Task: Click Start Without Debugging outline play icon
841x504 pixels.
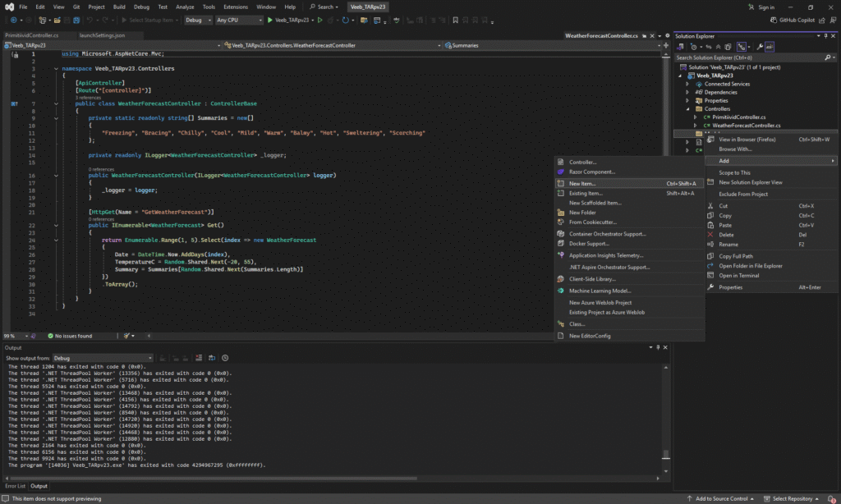Action: pos(319,20)
